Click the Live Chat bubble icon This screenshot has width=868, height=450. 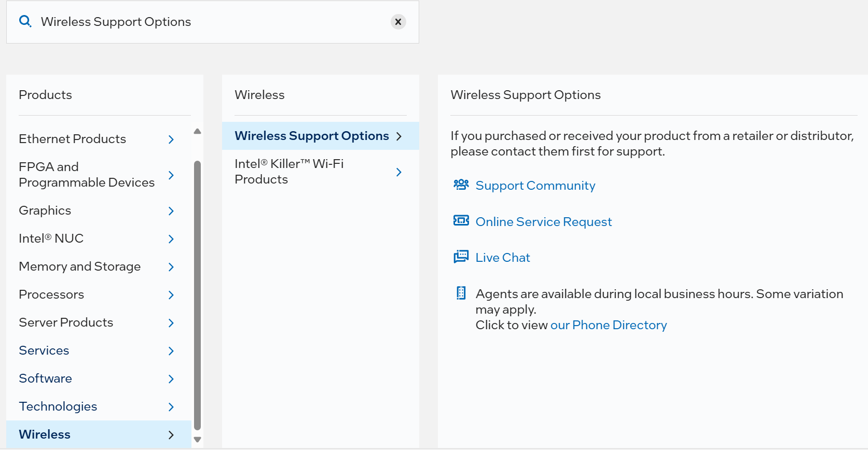(x=461, y=257)
